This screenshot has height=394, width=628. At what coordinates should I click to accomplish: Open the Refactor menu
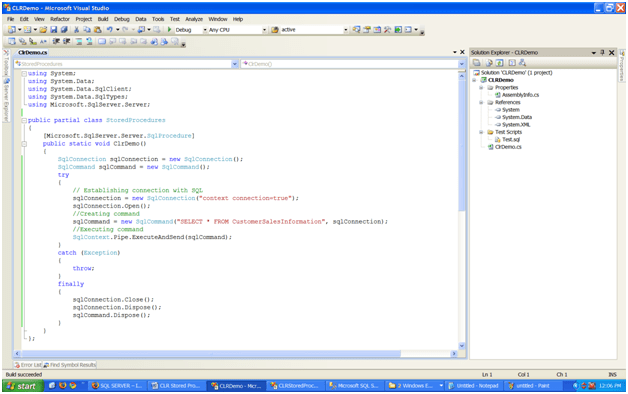(60, 19)
